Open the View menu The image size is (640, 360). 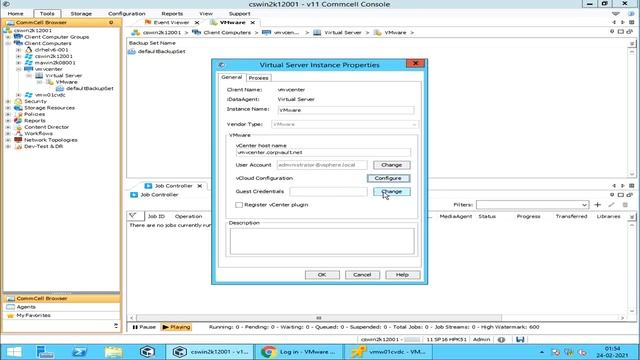pyautogui.click(x=206, y=13)
